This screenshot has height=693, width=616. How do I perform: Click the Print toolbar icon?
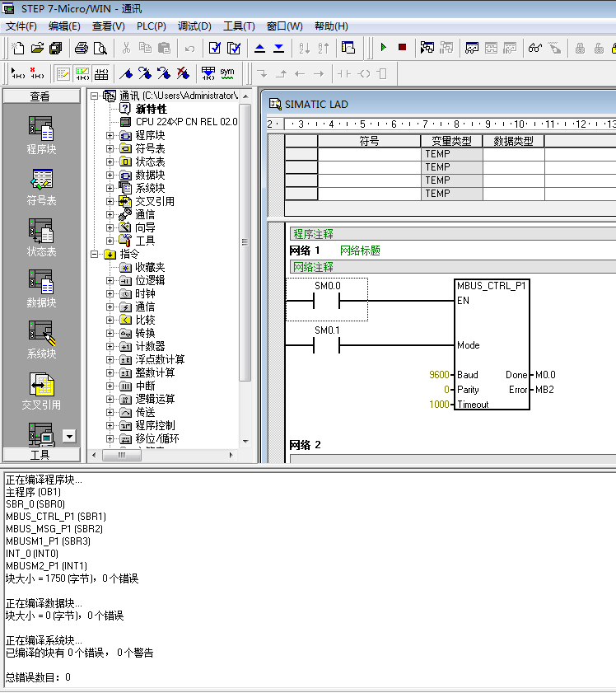pyautogui.click(x=81, y=48)
